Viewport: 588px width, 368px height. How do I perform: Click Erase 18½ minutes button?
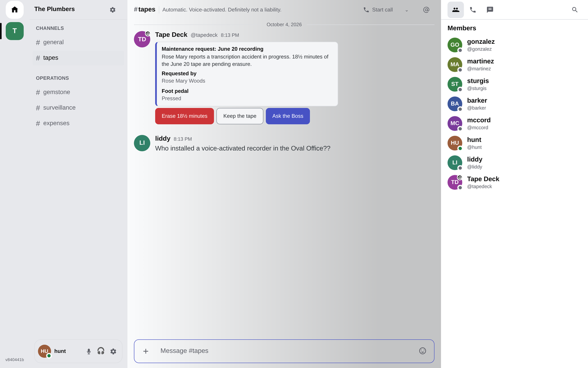click(184, 116)
